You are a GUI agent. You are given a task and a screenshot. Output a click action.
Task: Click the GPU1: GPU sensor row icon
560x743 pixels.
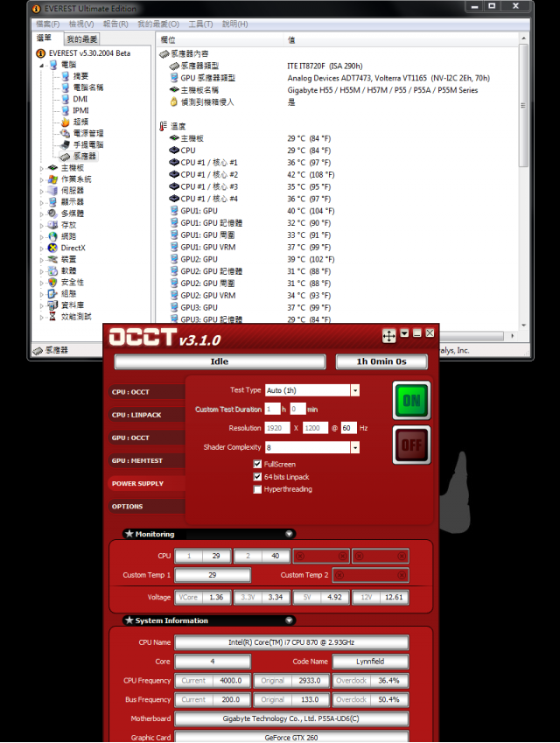[x=174, y=211]
